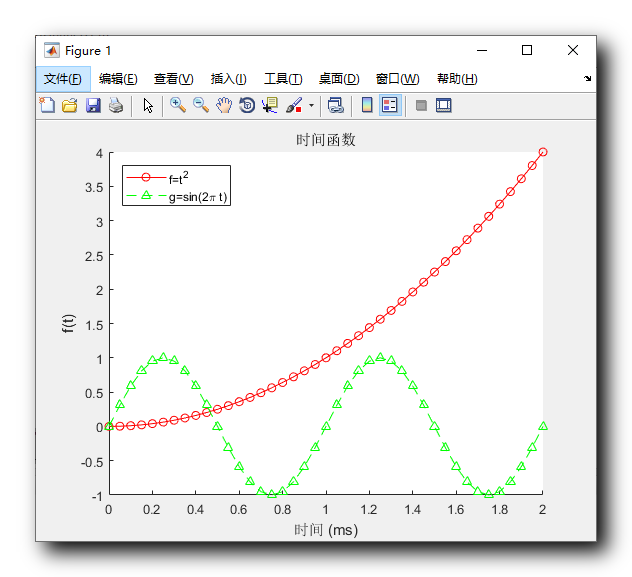Open the Brush color dropdown arrow
Viewport: 632px width, 577px height.
point(311,106)
